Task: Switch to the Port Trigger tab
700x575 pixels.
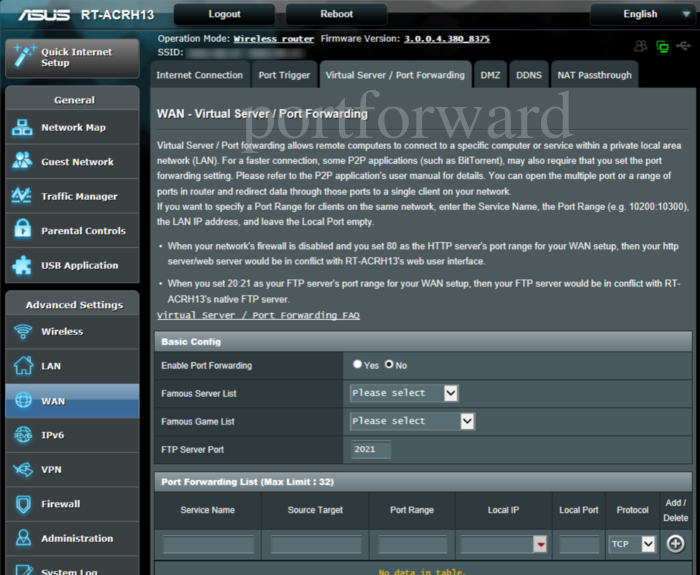Action: coord(284,75)
